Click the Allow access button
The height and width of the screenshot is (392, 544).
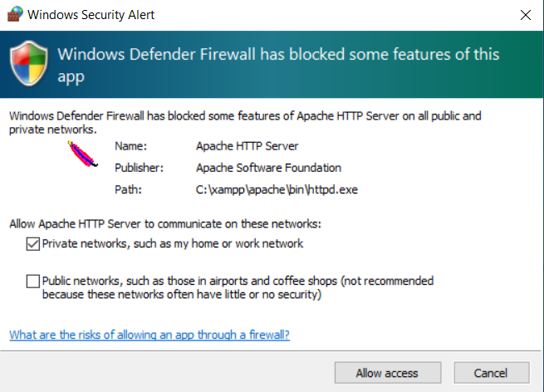click(388, 373)
